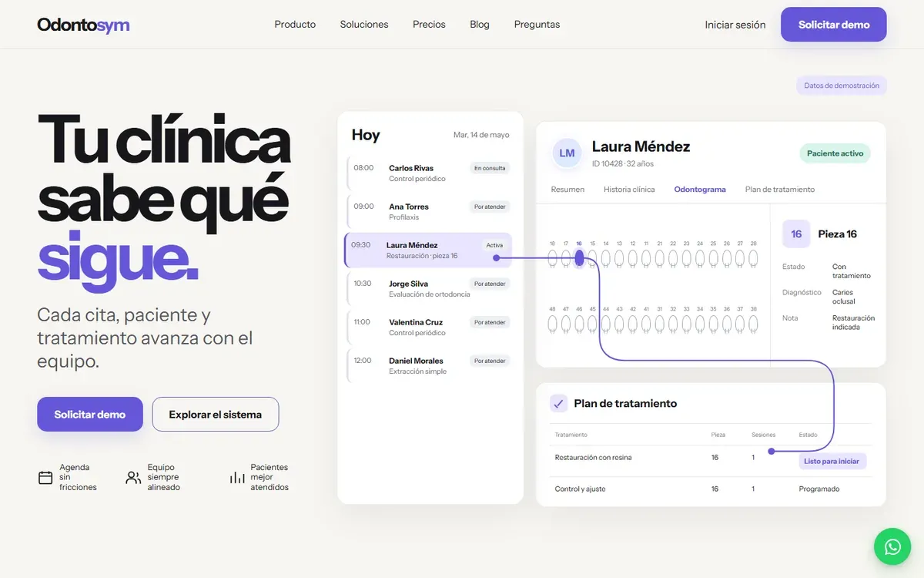
Task: Select the Odontograma tab
Action: (x=700, y=190)
